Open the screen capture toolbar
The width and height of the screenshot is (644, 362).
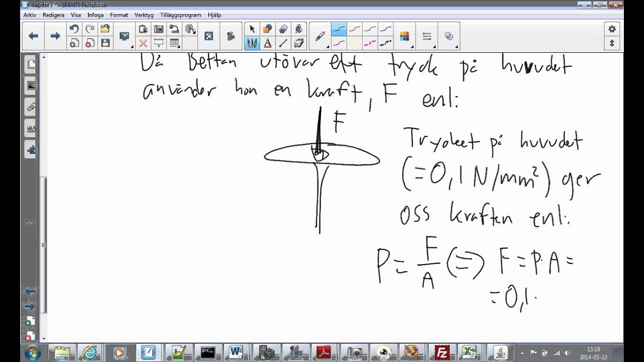[x=158, y=29]
